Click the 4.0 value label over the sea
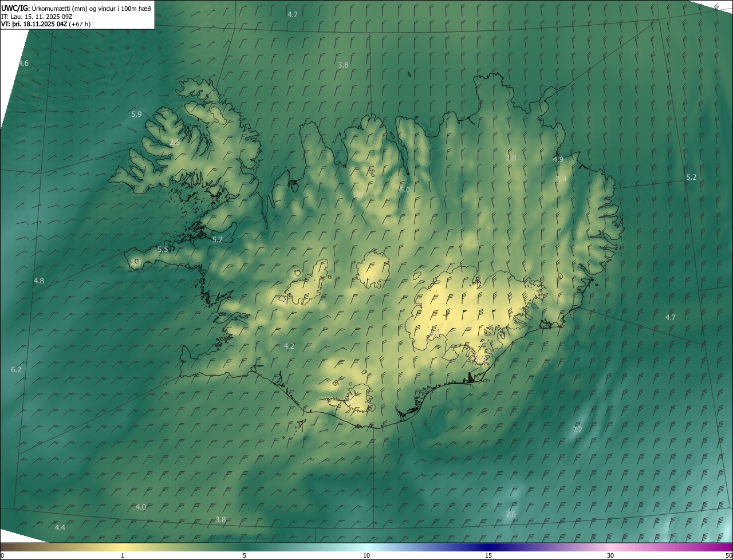 coord(141,507)
